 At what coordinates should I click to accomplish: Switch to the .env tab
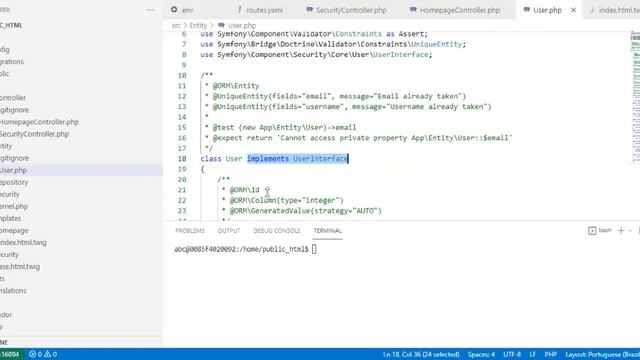(x=182, y=10)
